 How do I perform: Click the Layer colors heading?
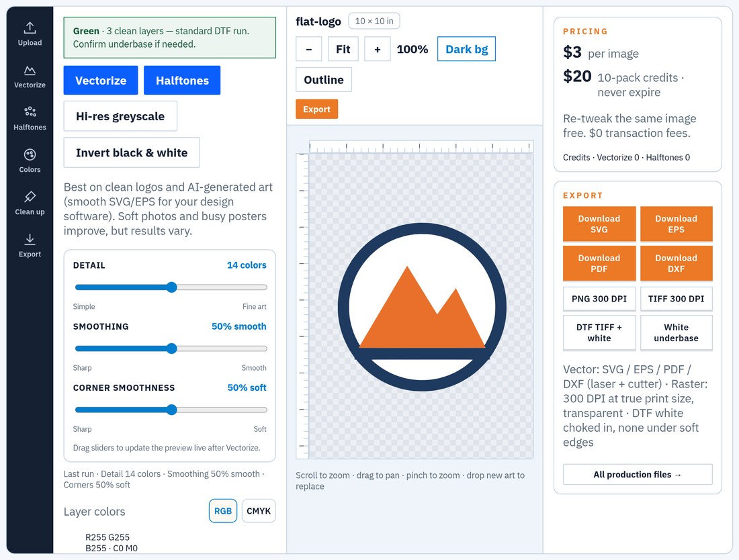tap(94, 512)
